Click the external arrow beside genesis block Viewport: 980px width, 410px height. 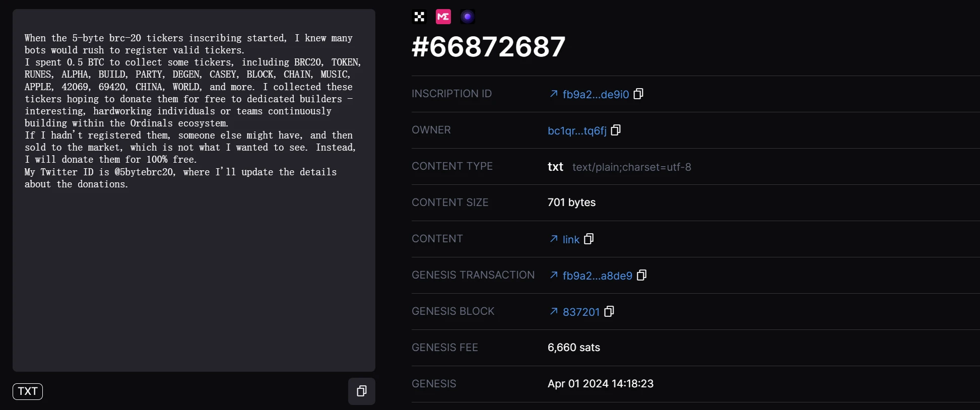(x=554, y=311)
